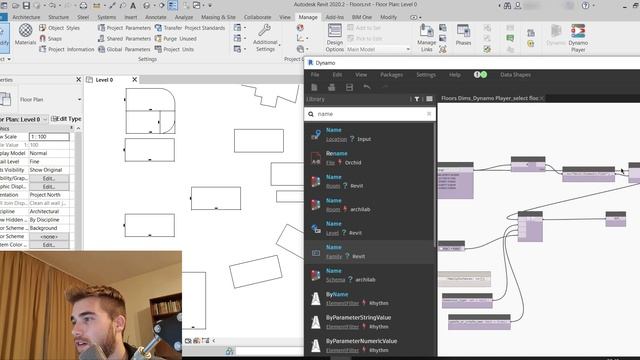Image resolution: width=640 pixels, height=360 pixels.
Task: Open the Floor Plan type selector dropdown
Action: [x=79, y=99]
